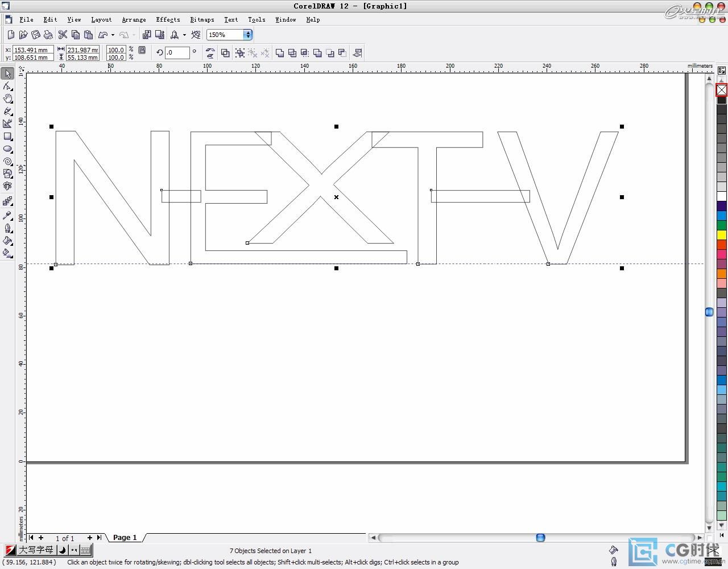
Task: Select the Basic Shapes tool
Action: pos(8,174)
